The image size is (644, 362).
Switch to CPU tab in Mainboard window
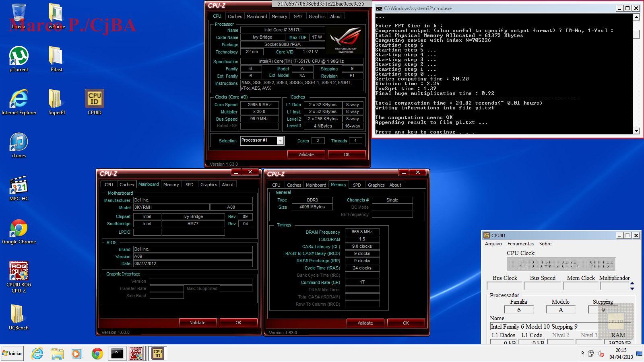coord(109,185)
